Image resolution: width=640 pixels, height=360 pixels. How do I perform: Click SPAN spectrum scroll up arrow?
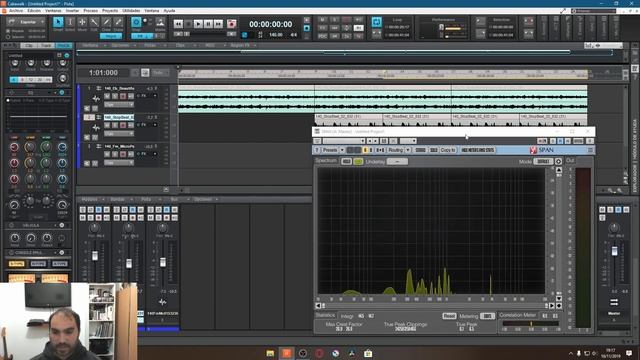(x=559, y=170)
